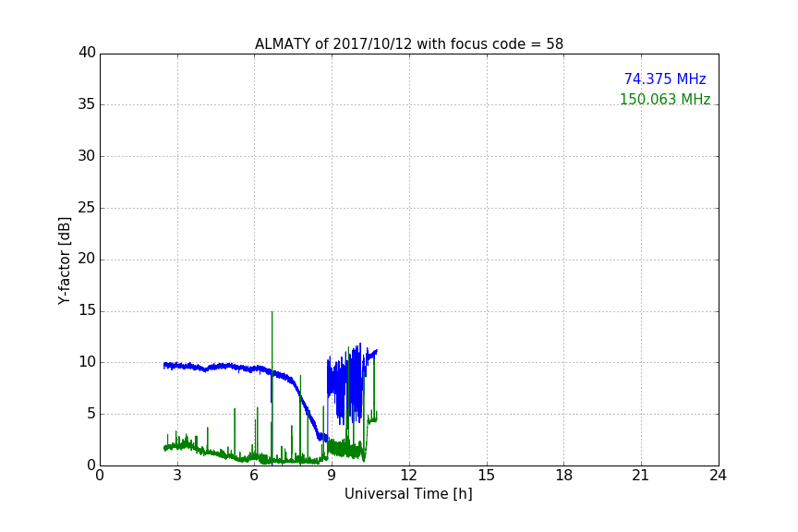Click the tall green spike peaking at 15 dB
798x532 pixels.
(272, 387)
